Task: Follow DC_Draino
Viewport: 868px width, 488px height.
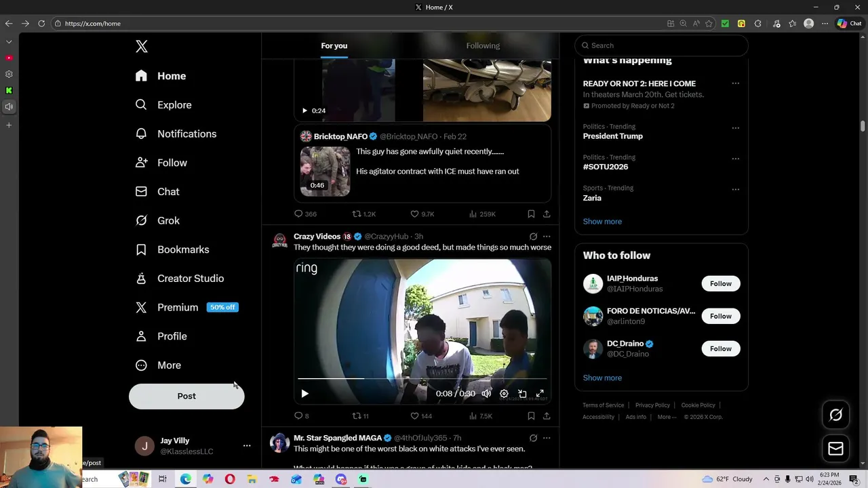Action: [721, 349]
